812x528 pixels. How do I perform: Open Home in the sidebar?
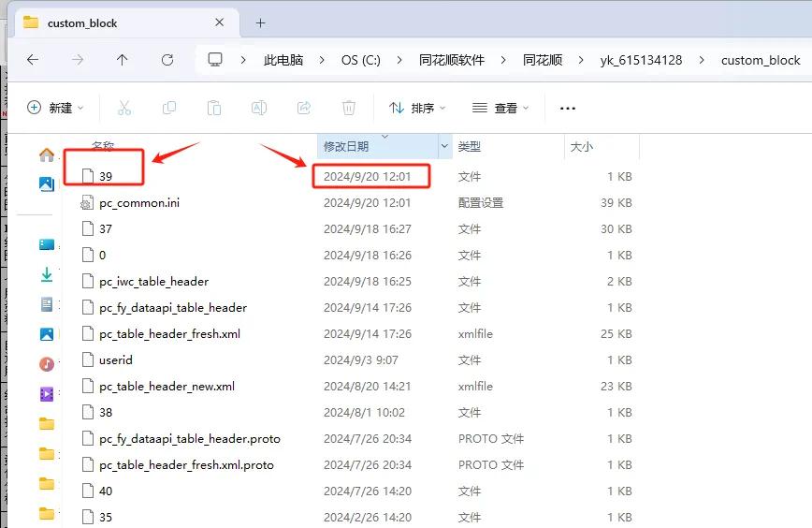coord(47,154)
